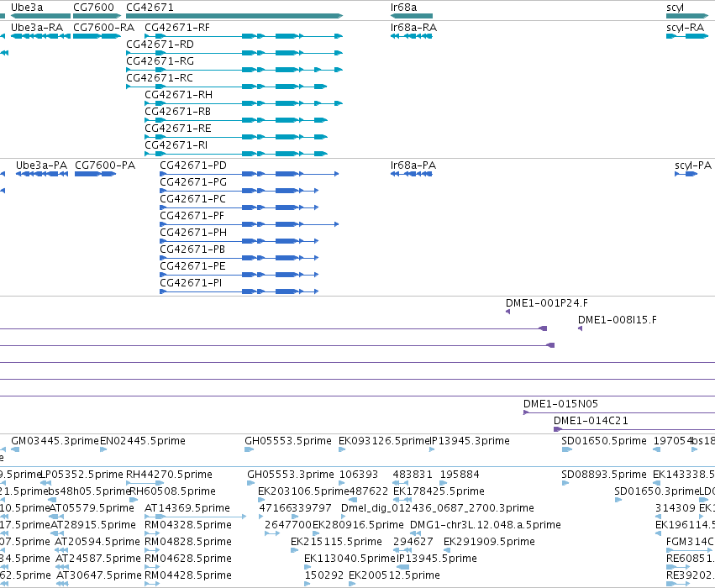This screenshot has height=588, width=715.
Task: Select transcript CG42671-RD
Action: click(x=160, y=45)
